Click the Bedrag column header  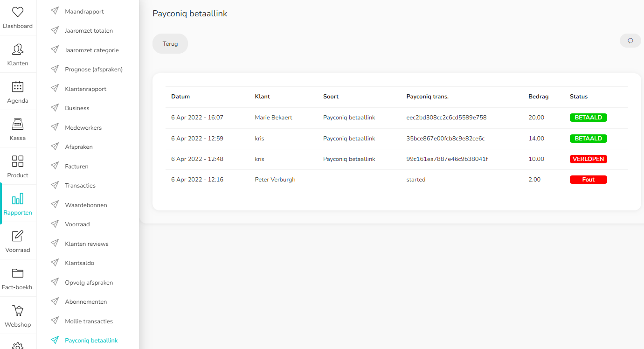pyautogui.click(x=539, y=97)
